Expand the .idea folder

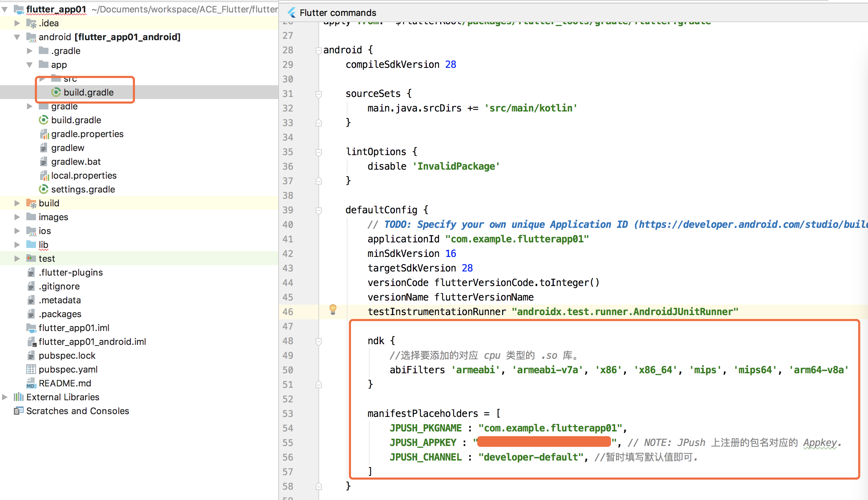(x=17, y=23)
